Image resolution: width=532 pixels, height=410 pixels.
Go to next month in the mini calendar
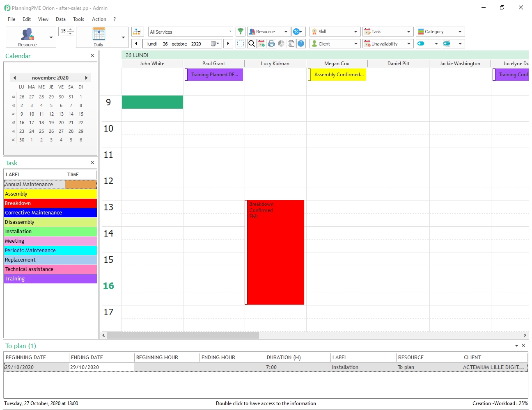(86, 77)
